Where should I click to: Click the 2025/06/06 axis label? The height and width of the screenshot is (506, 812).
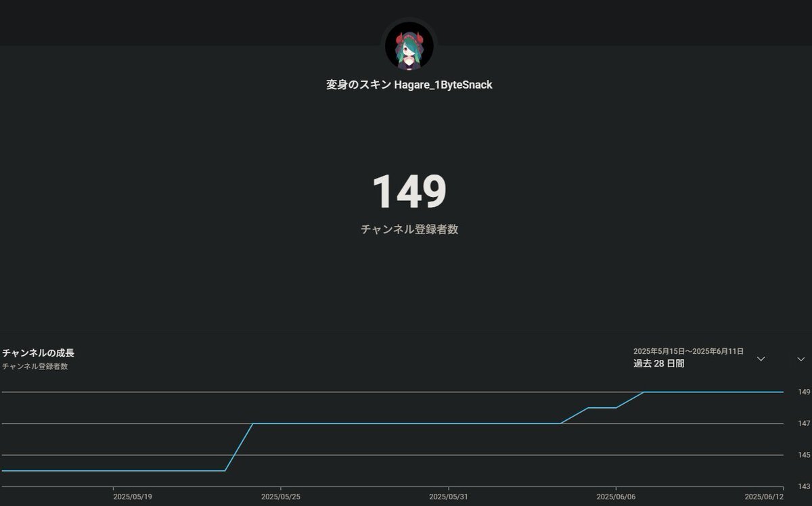(x=616, y=497)
